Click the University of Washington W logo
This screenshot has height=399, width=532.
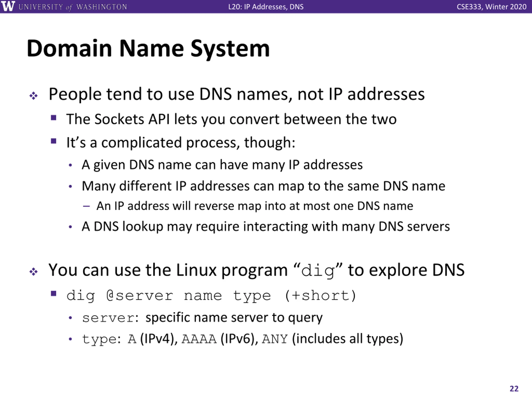(x=8, y=6)
